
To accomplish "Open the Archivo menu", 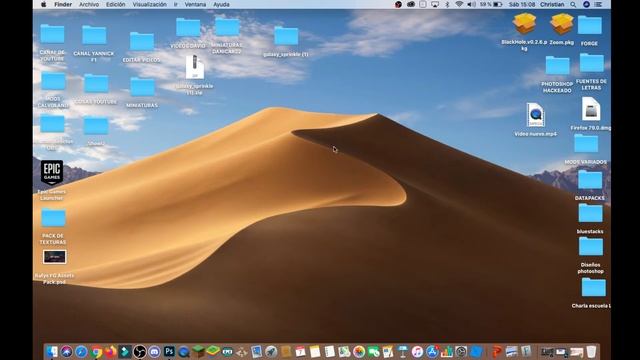I will click(89, 4).
